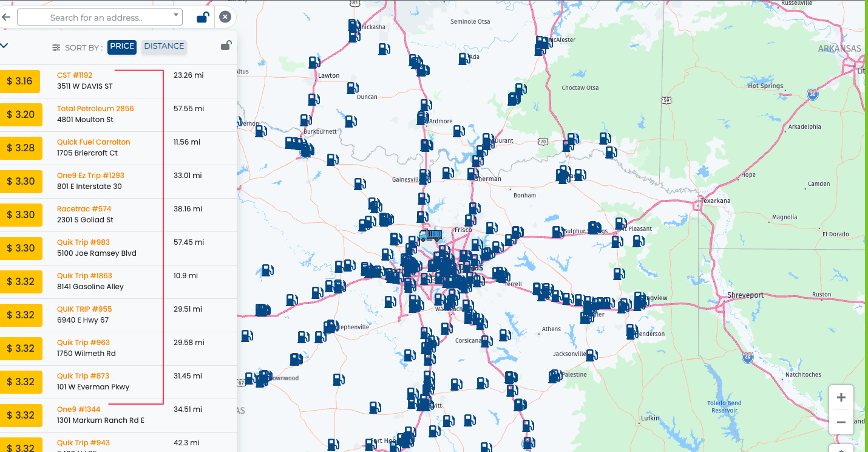This screenshot has height=452, width=868.
Task: Click fuel marker near Burkburnett
Action: pos(305,120)
